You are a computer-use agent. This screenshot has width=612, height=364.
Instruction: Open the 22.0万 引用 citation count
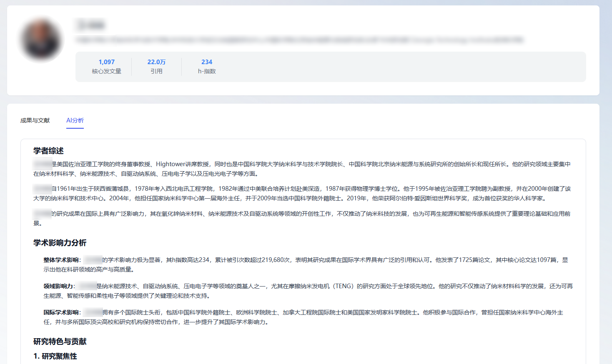point(156,66)
